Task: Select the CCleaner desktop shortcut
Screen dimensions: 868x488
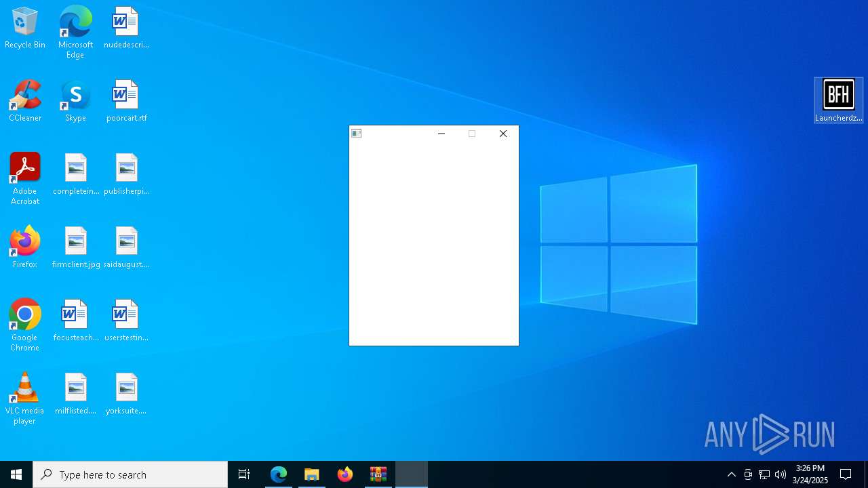Action: [25, 101]
